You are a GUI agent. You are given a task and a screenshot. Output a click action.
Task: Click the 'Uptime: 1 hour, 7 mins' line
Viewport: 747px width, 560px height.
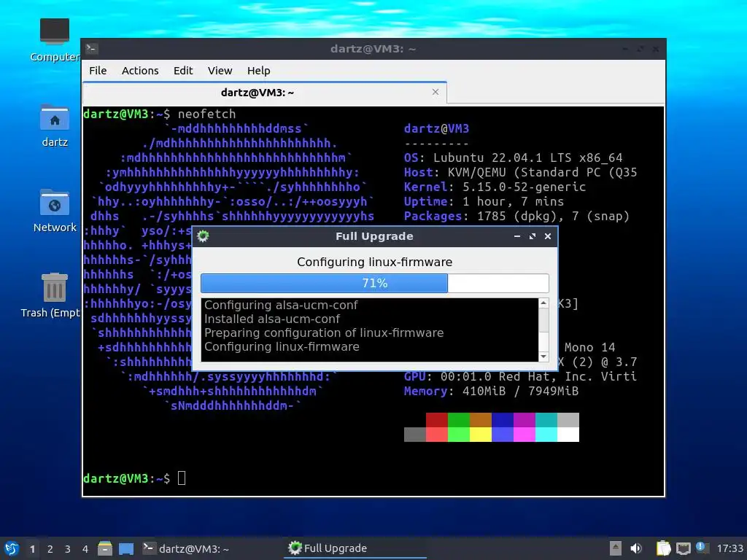[484, 201]
